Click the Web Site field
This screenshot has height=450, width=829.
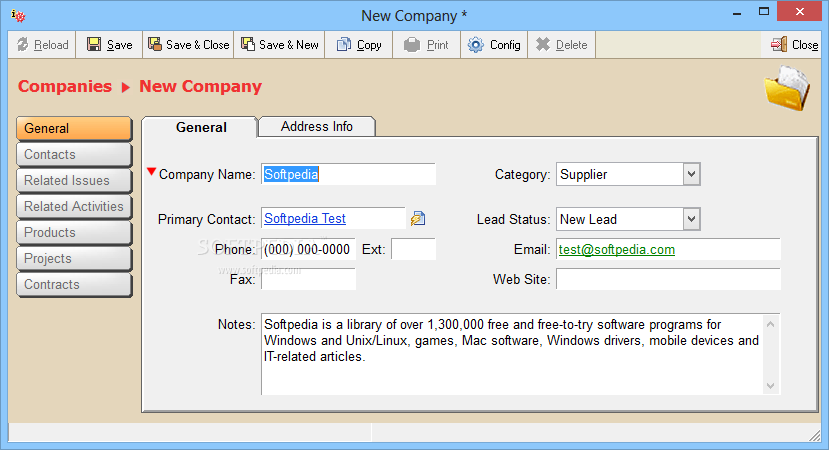pyautogui.click(x=668, y=279)
